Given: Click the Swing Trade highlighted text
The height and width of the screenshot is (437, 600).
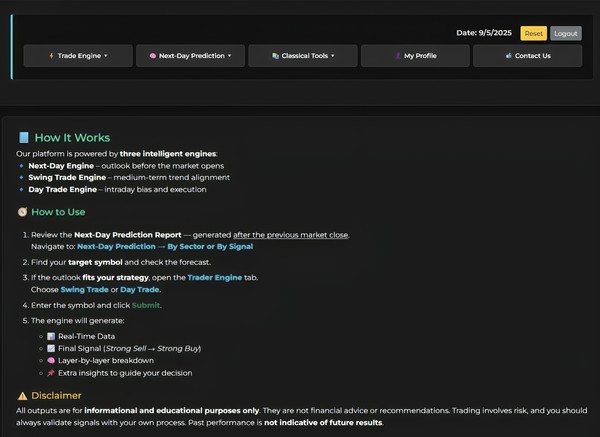Looking at the screenshot, I should point(86,289).
